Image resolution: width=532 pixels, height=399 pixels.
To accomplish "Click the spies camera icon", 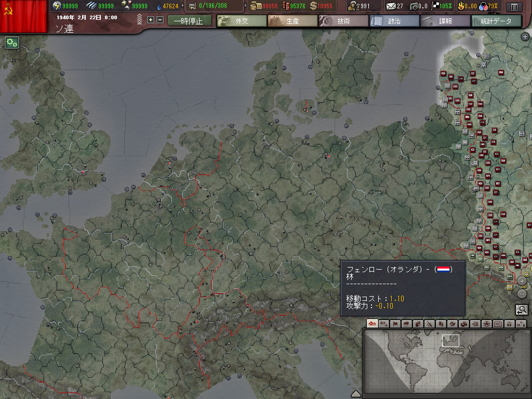I will click(414, 6).
